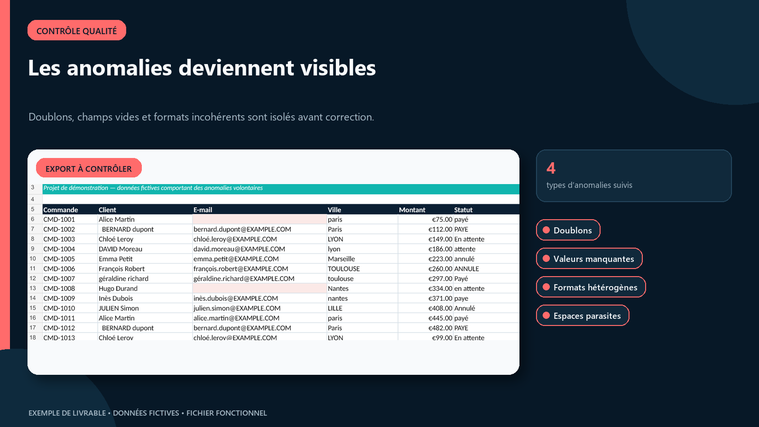
Task: Select client DAVID Moreau
Action: [x=145, y=249]
